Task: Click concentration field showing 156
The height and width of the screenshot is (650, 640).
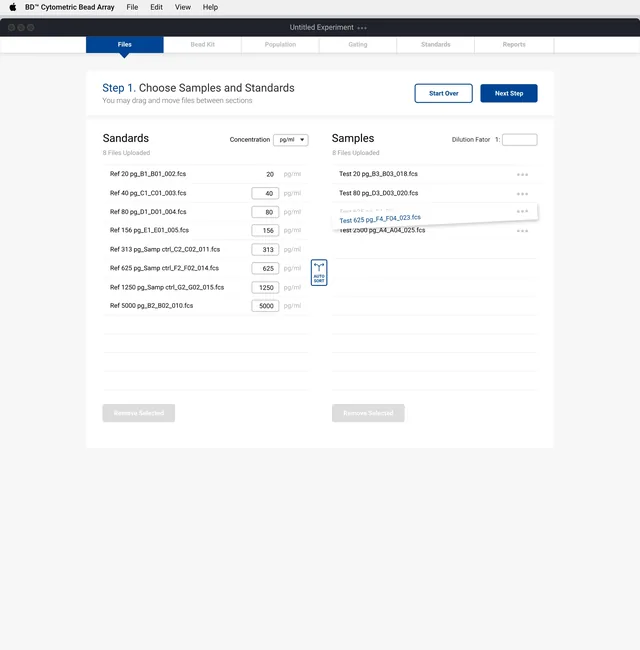Action: point(265,230)
